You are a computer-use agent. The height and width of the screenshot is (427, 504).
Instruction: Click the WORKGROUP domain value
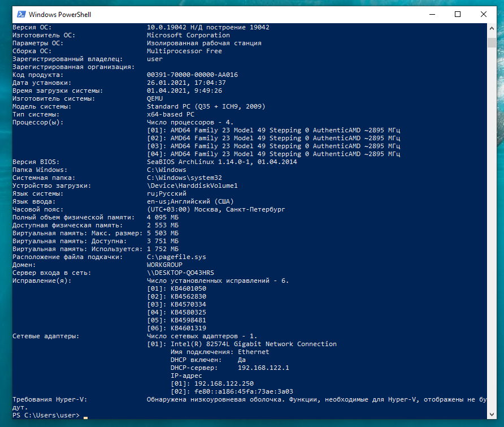164,265
